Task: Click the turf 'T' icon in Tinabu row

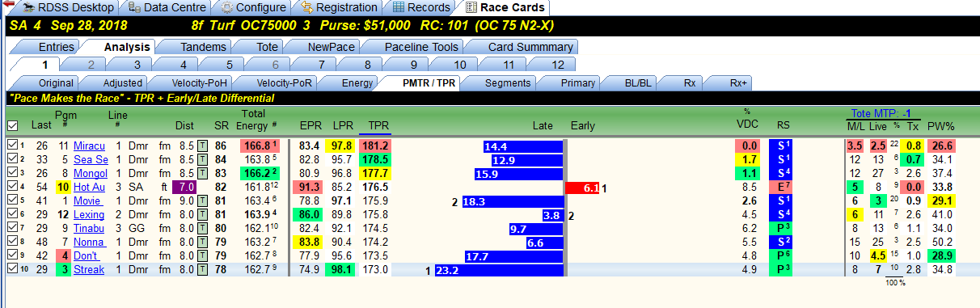Action: [x=203, y=228]
